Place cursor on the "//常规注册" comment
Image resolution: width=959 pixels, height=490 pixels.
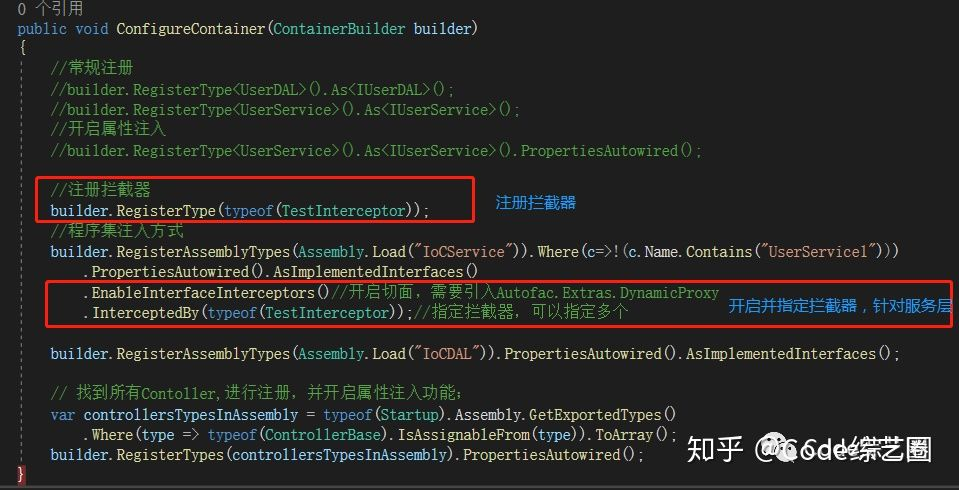pyautogui.click(x=92, y=69)
